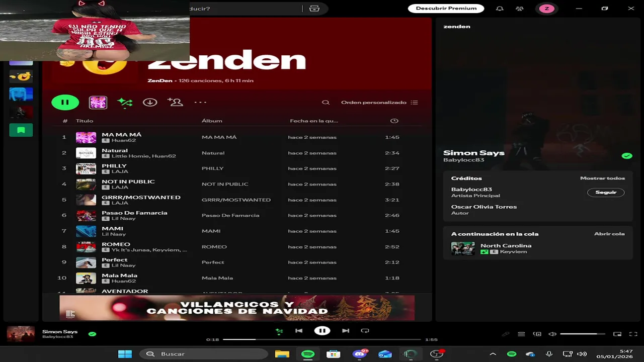Screen dimensions: 644x362
Task: Open more options for zenden playlist
Action: 200,102
